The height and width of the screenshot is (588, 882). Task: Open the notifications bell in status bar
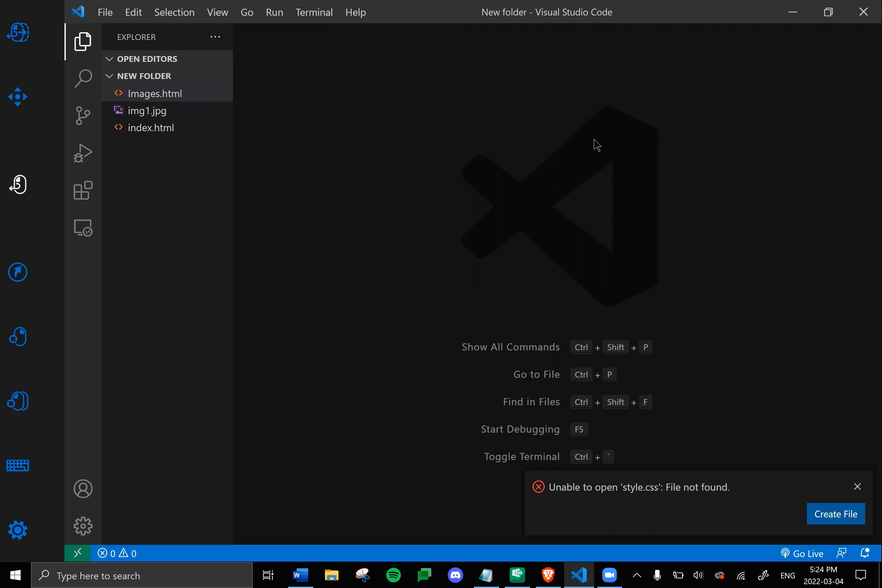click(x=865, y=553)
